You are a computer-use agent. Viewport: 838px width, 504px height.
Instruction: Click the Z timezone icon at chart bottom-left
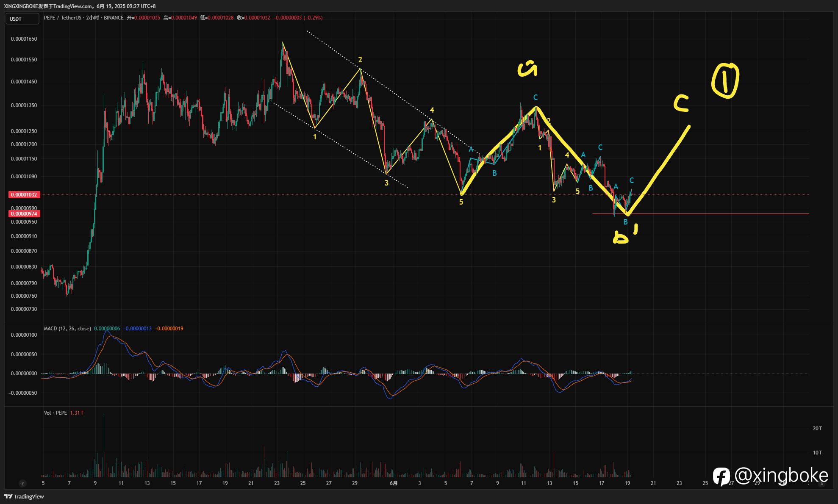coord(22,483)
